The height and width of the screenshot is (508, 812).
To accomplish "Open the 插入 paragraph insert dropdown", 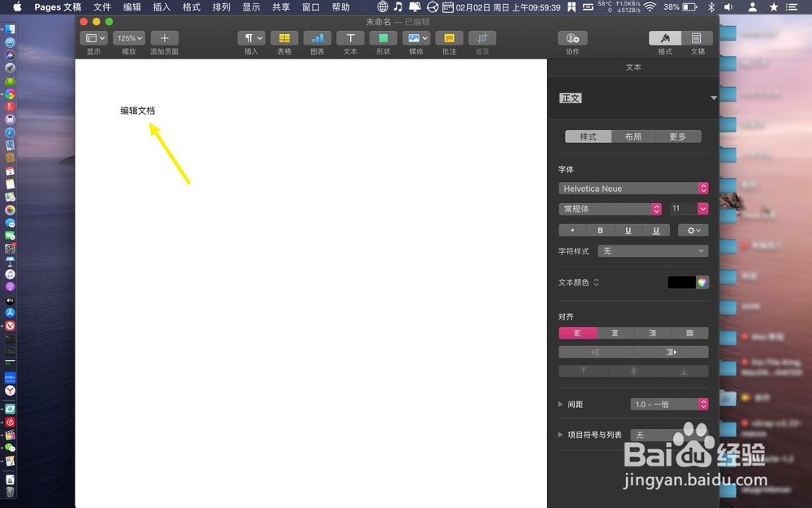I will click(x=251, y=38).
